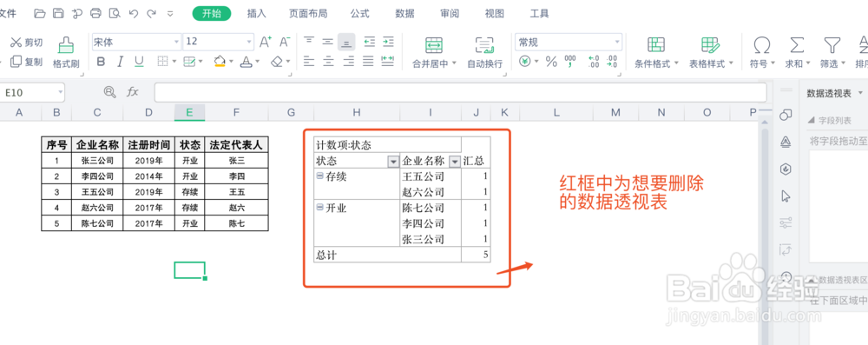The height and width of the screenshot is (345, 868).
Task: Align text to top
Action: [x=309, y=42]
